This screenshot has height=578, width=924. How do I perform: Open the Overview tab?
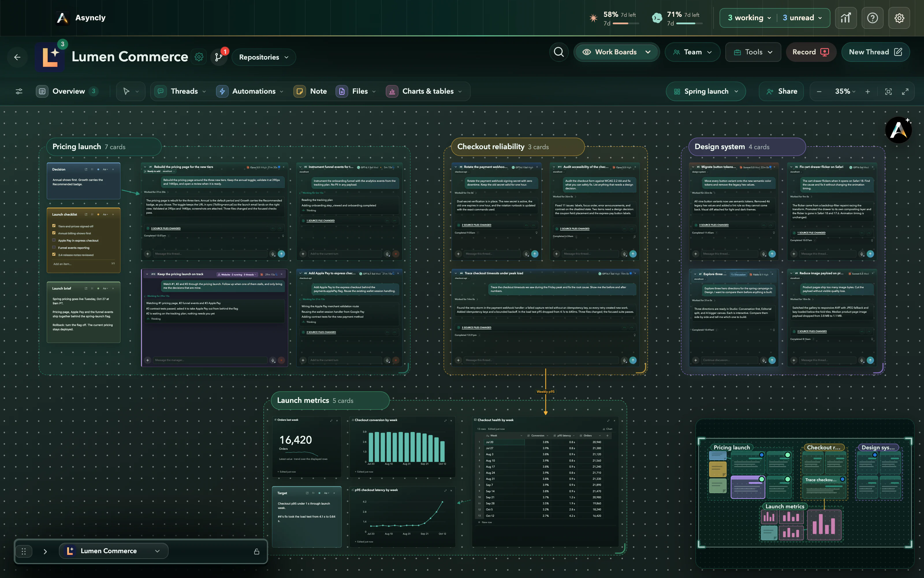[67, 91]
